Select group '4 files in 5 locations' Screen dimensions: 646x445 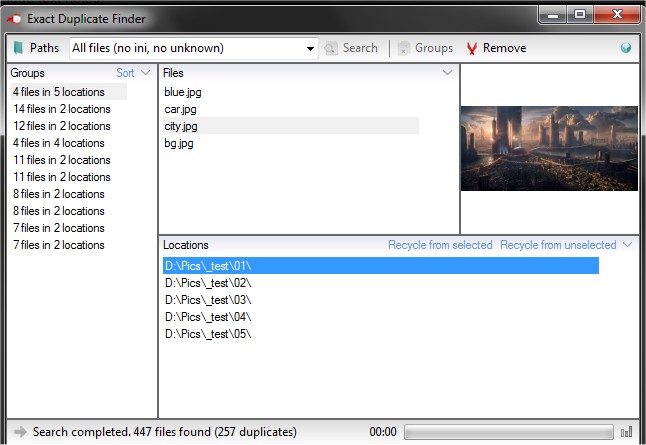pos(69,92)
